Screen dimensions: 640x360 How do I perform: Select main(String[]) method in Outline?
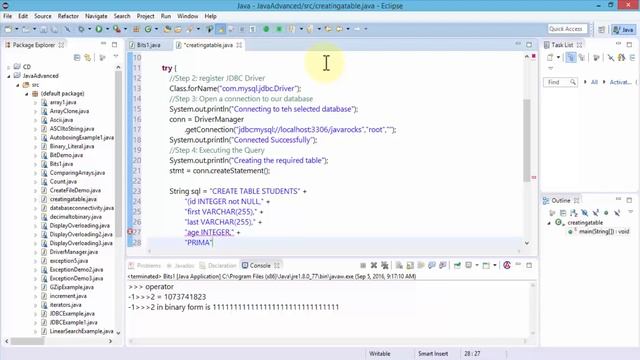[604, 231]
